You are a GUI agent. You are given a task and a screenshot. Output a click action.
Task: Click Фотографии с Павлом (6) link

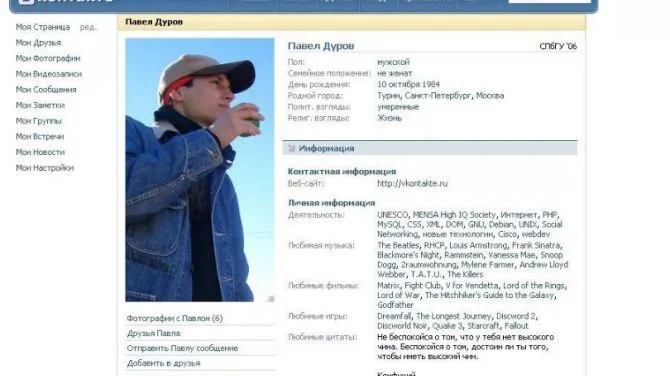coord(174,318)
